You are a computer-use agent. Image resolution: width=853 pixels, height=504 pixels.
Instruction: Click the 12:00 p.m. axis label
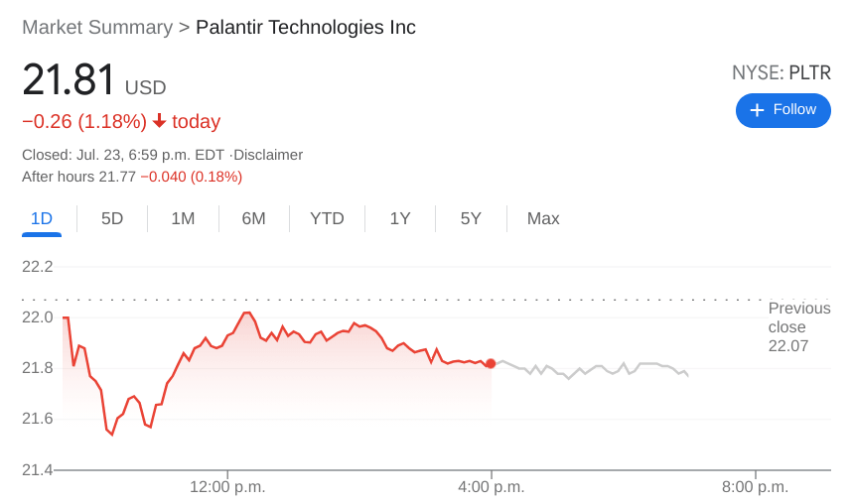tap(227, 487)
